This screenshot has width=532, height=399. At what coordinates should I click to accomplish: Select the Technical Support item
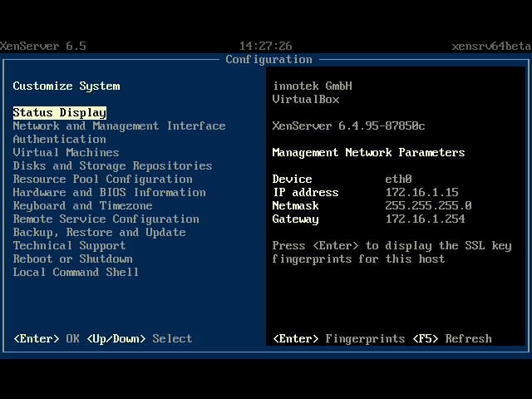(69, 246)
